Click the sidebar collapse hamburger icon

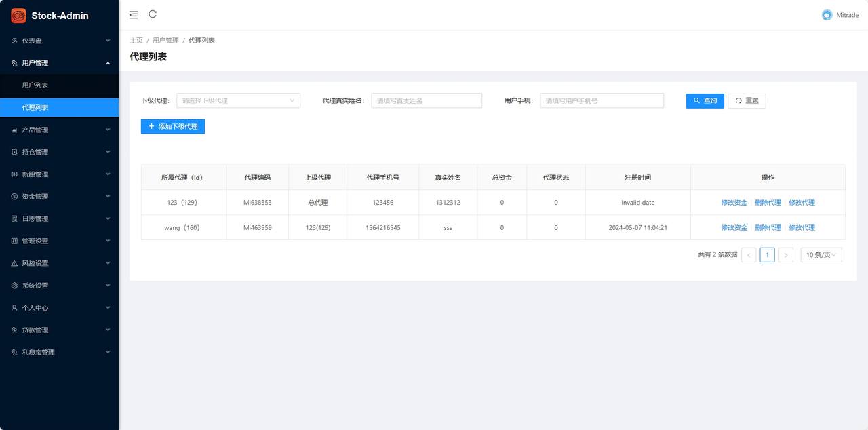coord(133,14)
